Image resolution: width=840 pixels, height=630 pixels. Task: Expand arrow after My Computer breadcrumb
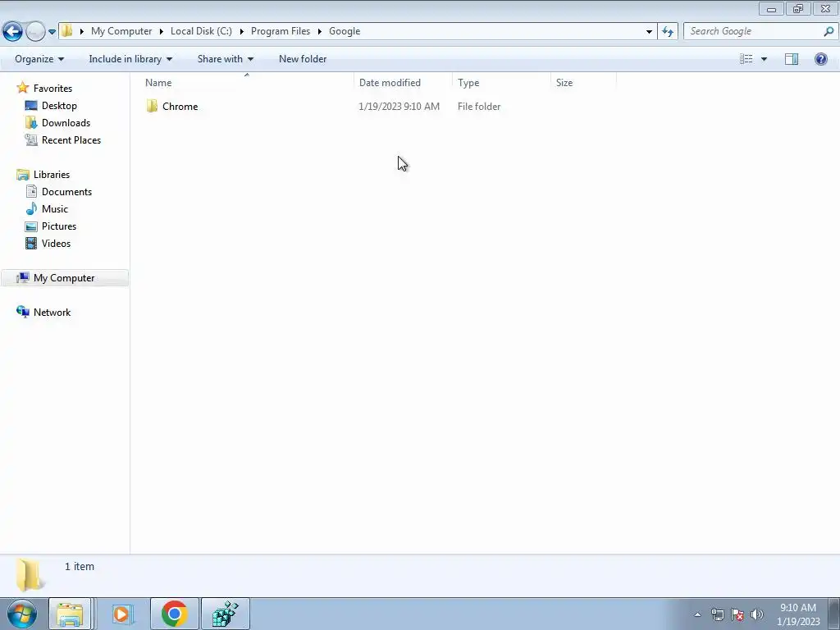[x=162, y=32]
